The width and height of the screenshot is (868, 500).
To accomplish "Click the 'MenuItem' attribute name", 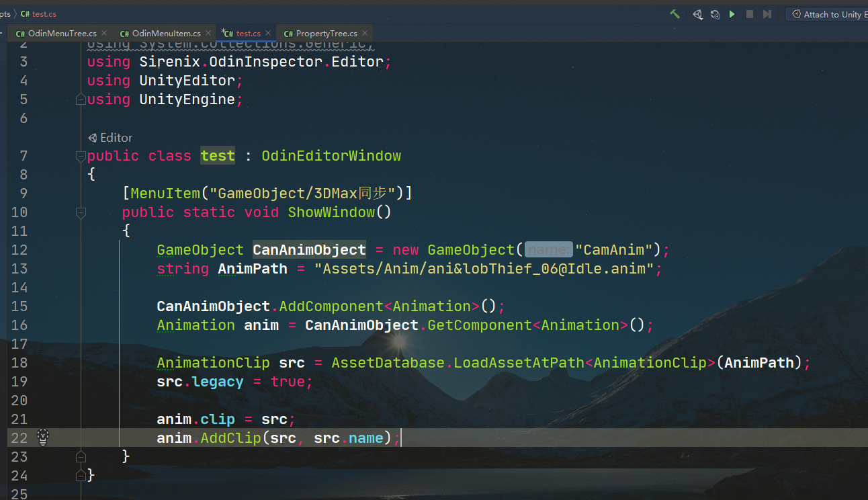I will (x=165, y=194).
